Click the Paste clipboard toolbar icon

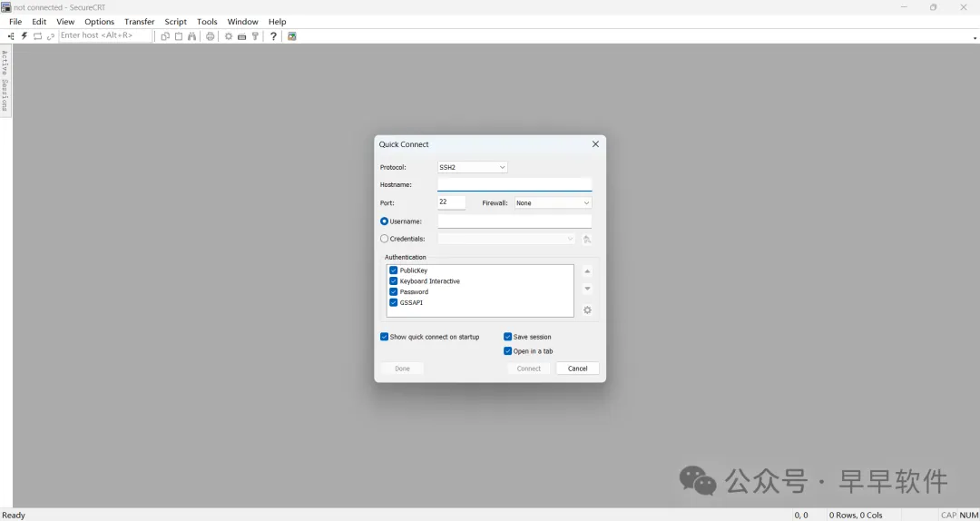(179, 36)
